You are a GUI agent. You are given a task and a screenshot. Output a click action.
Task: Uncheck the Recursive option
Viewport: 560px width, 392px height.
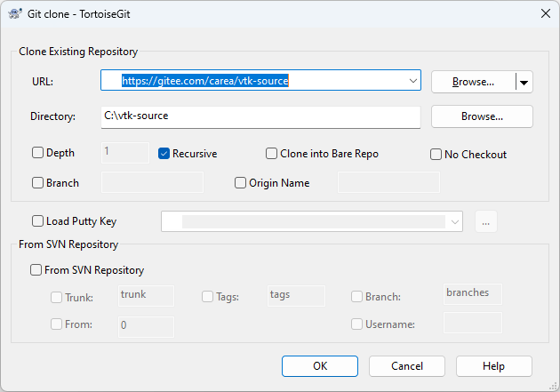[164, 153]
